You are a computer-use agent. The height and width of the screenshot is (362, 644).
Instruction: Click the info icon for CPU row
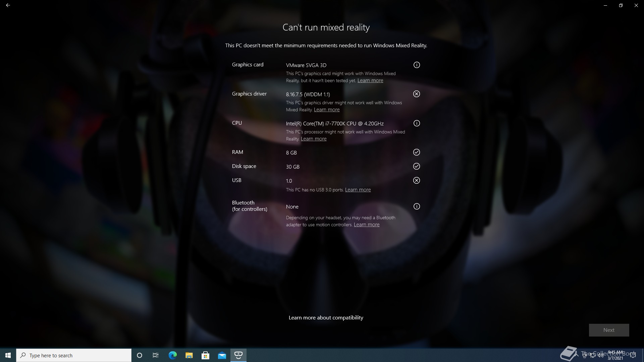coord(417,123)
